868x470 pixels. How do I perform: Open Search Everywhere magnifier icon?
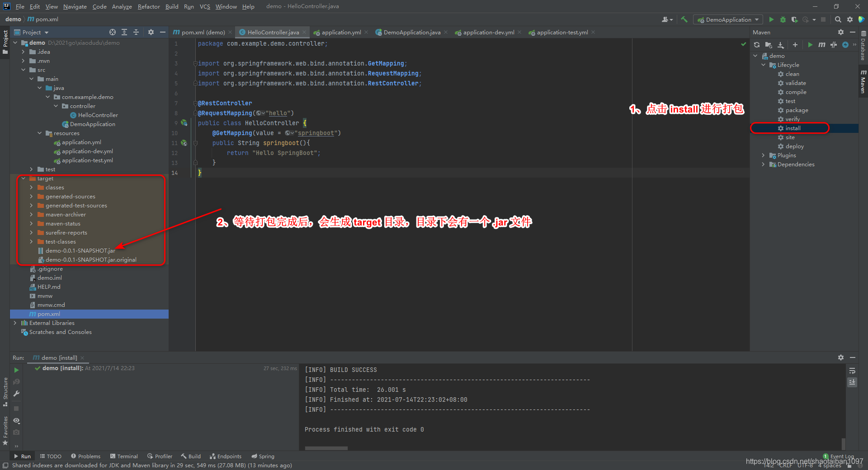click(838, 19)
